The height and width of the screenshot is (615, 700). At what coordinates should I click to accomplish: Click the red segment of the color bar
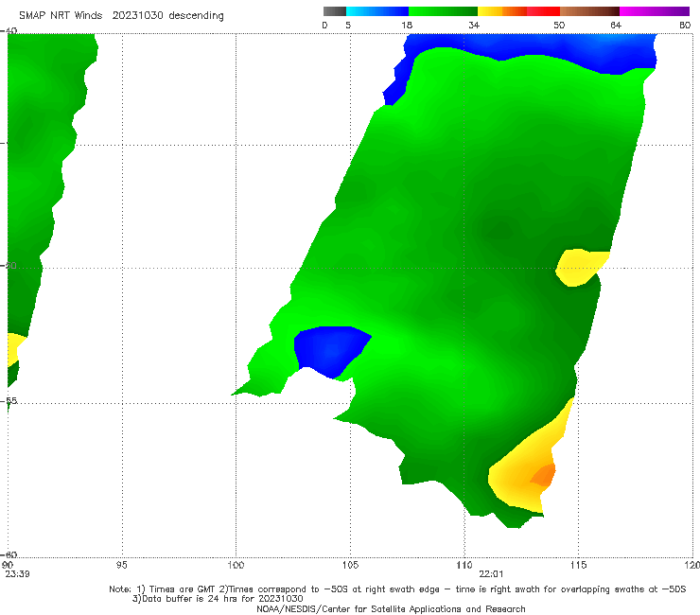[x=543, y=11]
